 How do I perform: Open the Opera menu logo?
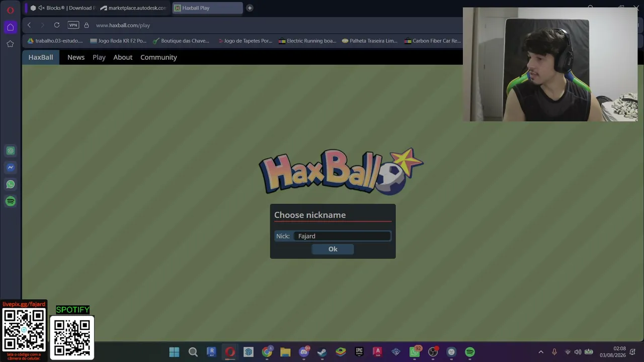[10, 10]
